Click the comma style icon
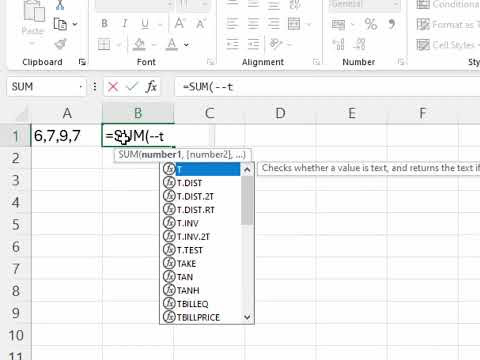This screenshot has width=480, height=360. point(392,24)
